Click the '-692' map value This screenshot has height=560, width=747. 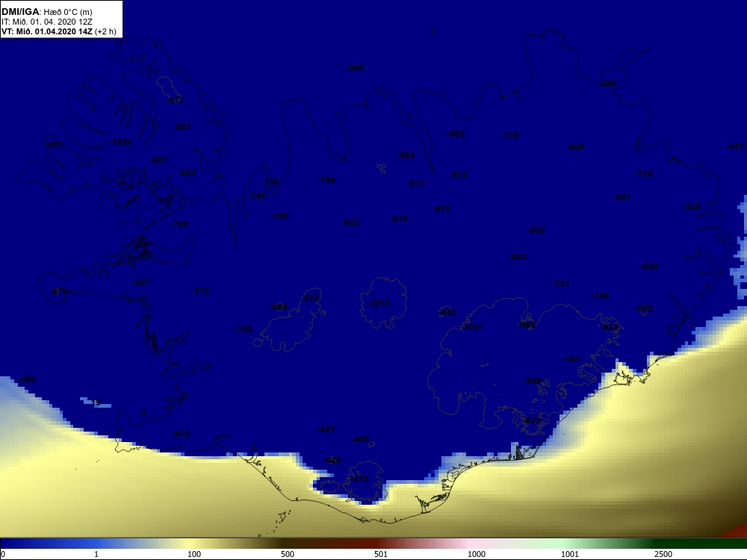point(645,309)
